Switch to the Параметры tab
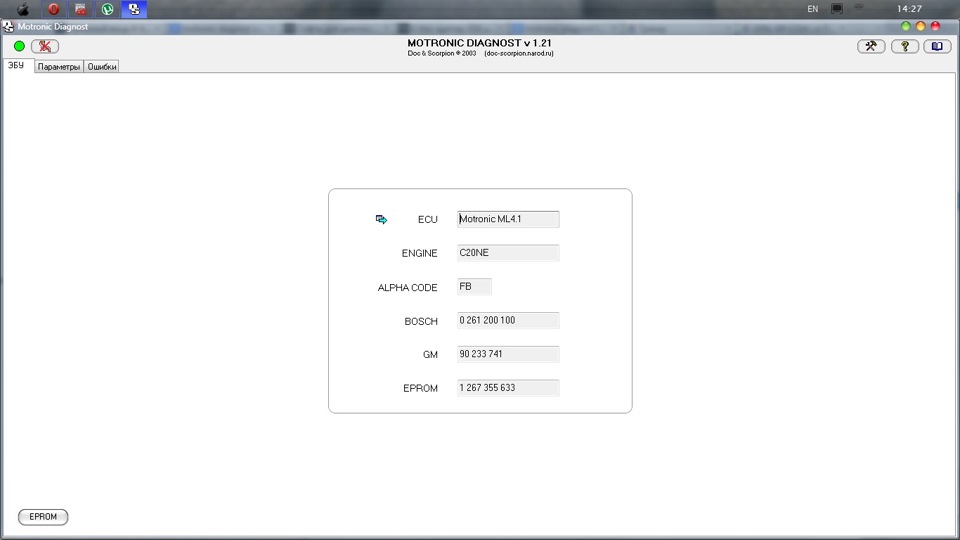960x540 pixels. 59,67
